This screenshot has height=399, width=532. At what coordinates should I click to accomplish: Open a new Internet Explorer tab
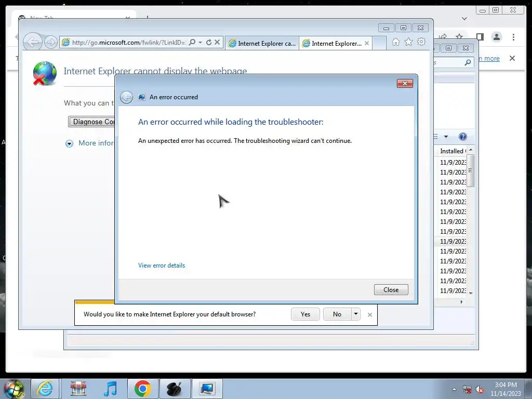379,44
